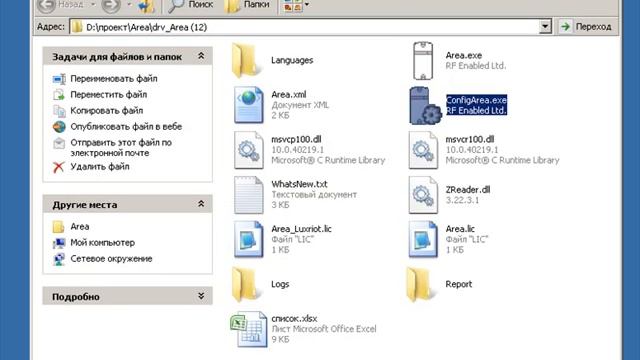The height and width of the screenshot is (360, 640).
Task: Select the file name ZReader.dll
Action: coord(468,189)
